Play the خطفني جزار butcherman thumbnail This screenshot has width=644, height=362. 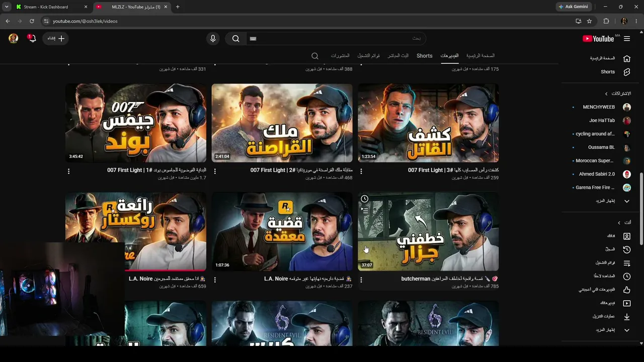point(428,232)
